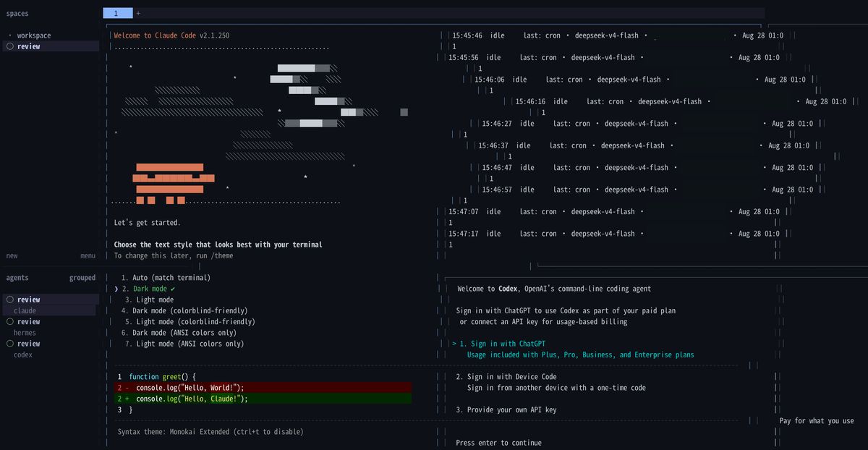The width and height of the screenshot is (868, 450).
Task: Click the spaces header in the sidebar
Action: [x=17, y=13]
